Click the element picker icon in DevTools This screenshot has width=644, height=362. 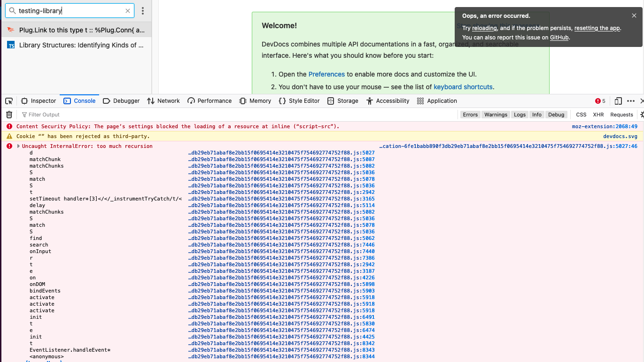[x=8, y=100]
